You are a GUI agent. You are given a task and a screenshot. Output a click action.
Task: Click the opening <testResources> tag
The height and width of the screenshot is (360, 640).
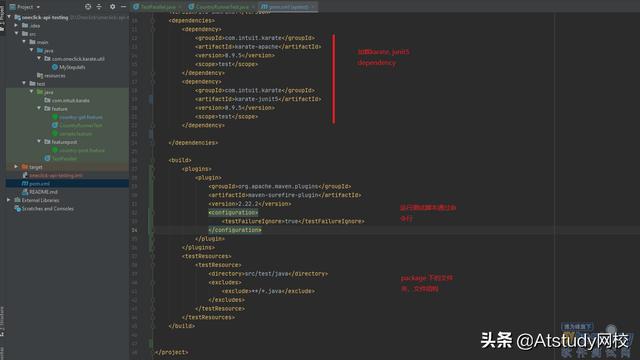click(207, 256)
